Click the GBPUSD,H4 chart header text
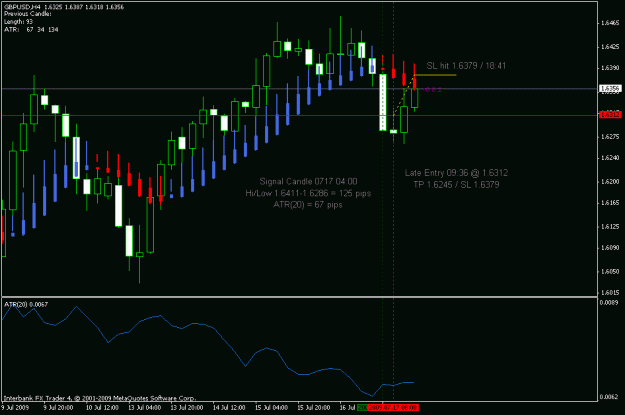This screenshot has width=625, height=415. click(64, 7)
